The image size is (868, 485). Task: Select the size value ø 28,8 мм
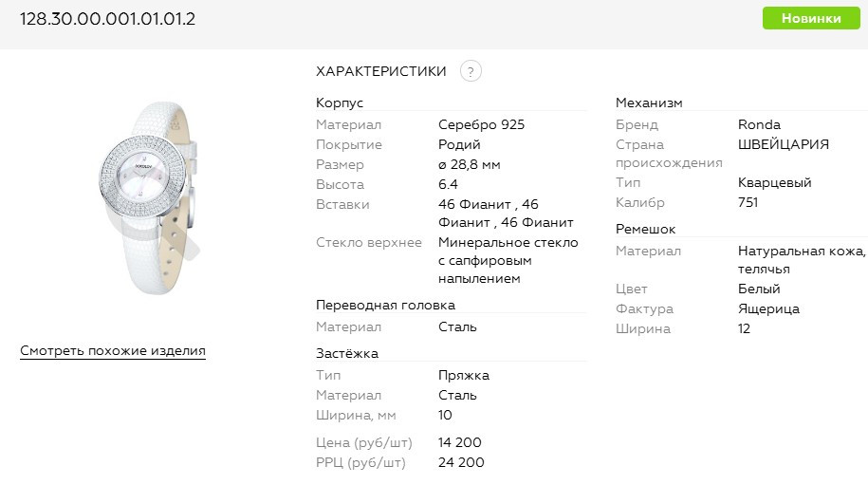coord(469,164)
